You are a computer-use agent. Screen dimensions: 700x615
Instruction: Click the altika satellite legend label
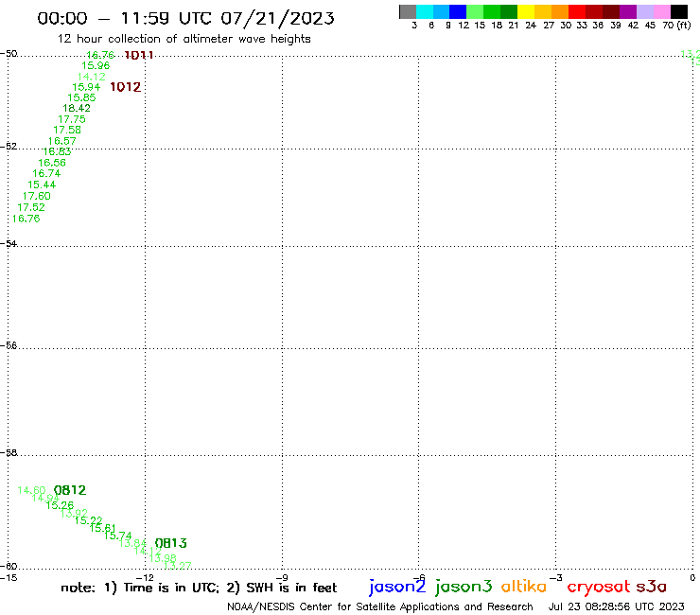click(x=524, y=586)
